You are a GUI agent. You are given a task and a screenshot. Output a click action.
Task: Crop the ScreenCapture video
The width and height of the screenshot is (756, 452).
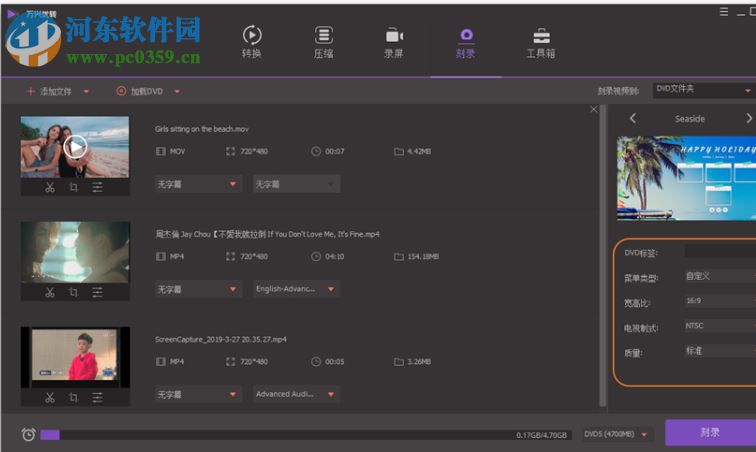(73, 397)
